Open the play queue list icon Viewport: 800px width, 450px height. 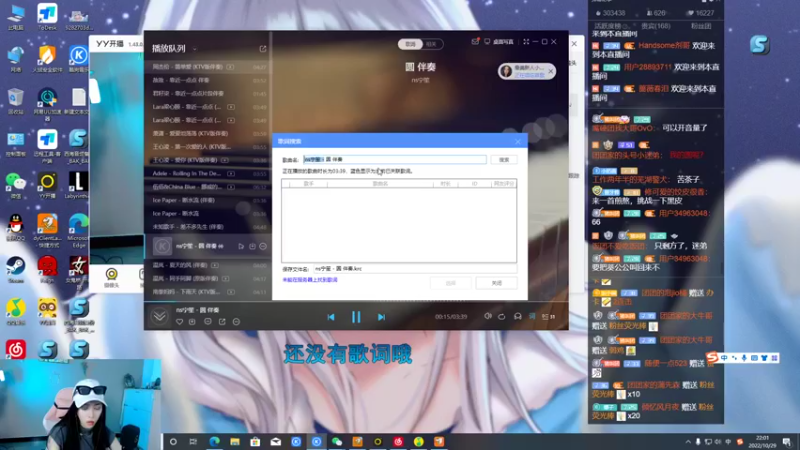tap(548, 316)
